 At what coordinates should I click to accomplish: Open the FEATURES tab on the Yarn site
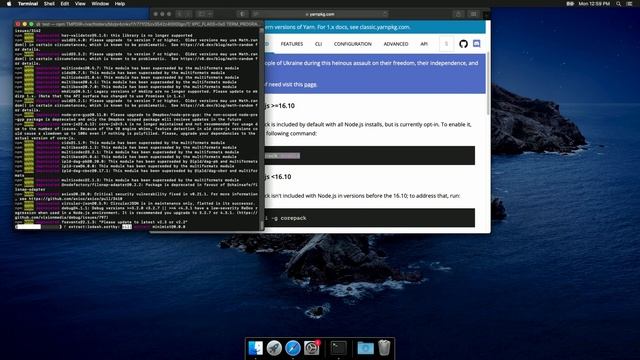(x=292, y=44)
